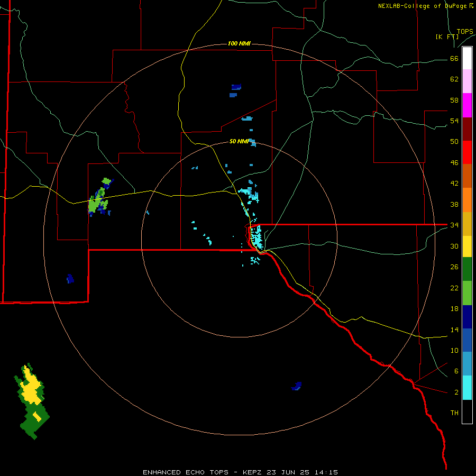Select the magenta legend swatch

tap(467, 105)
